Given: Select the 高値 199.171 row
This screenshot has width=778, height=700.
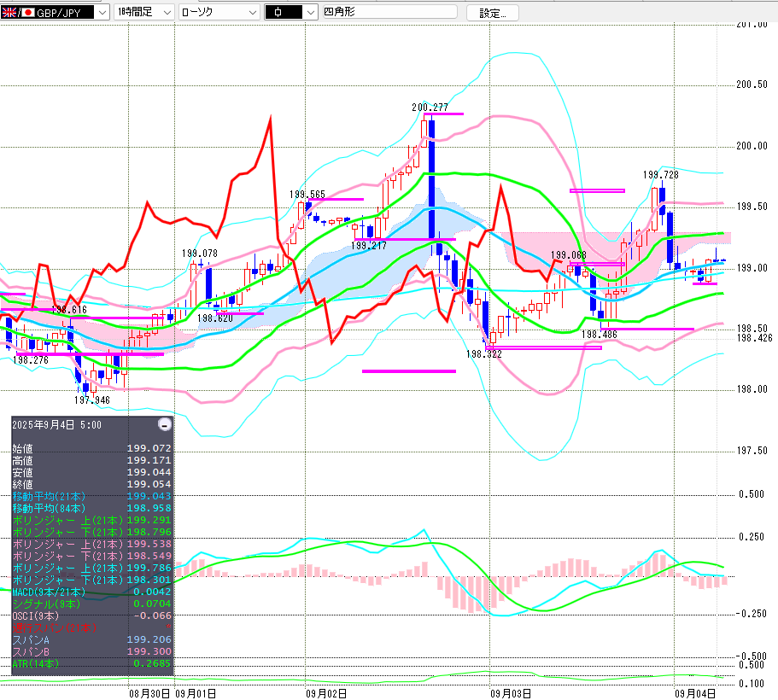Looking at the screenshot, I should 91,460.
